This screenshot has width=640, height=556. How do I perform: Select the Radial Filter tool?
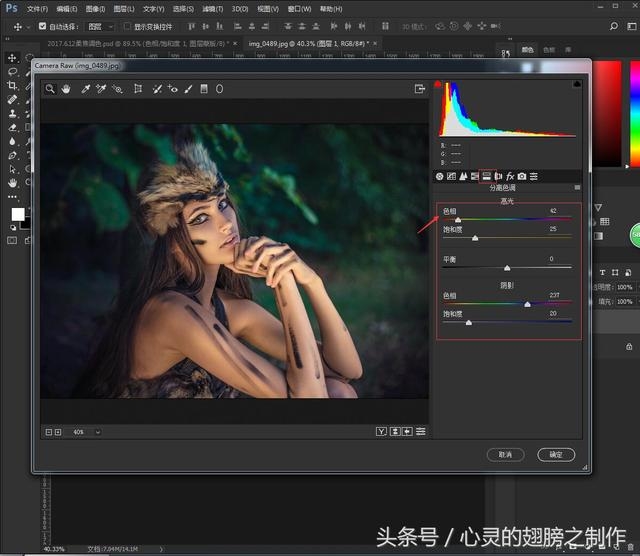(x=219, y=89)
